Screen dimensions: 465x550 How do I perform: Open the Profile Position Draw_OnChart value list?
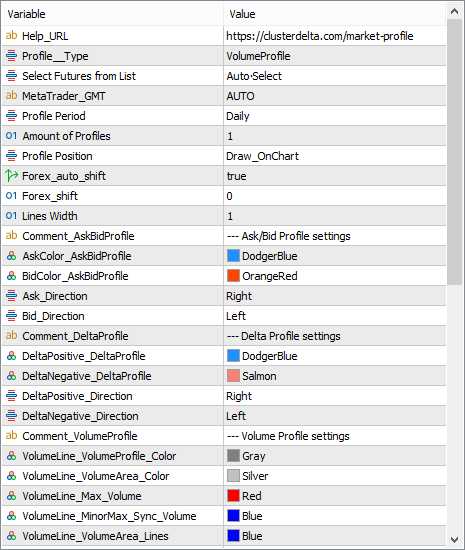pos(335,156)
